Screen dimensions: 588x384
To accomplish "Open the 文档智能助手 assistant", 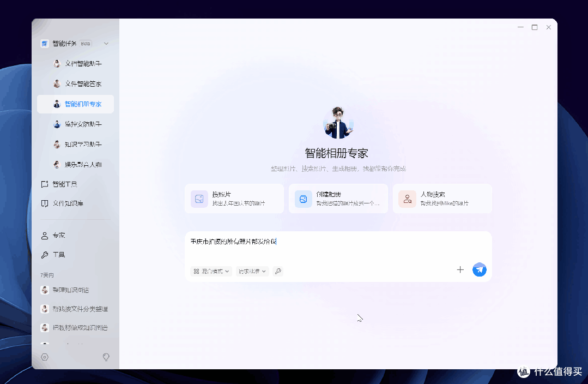I will point(75,63).
